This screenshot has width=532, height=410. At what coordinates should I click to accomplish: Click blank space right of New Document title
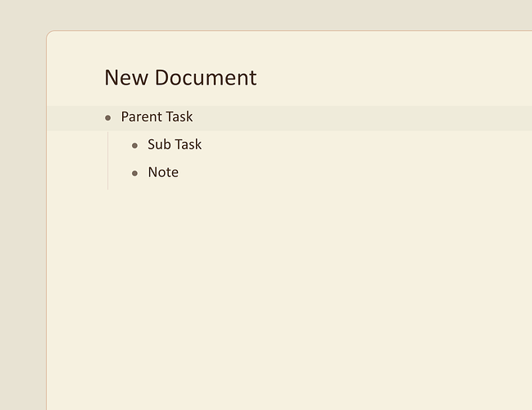(x=393, y=78)
